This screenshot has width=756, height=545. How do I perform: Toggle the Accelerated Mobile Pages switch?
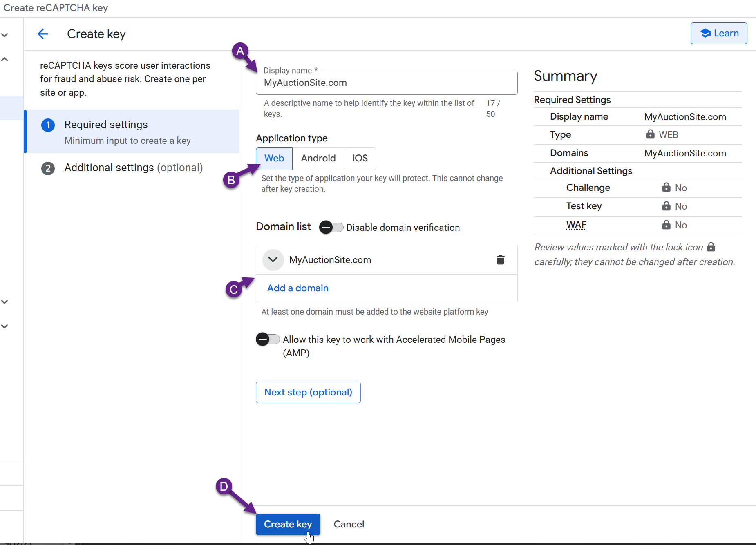(x=268, y=339)
